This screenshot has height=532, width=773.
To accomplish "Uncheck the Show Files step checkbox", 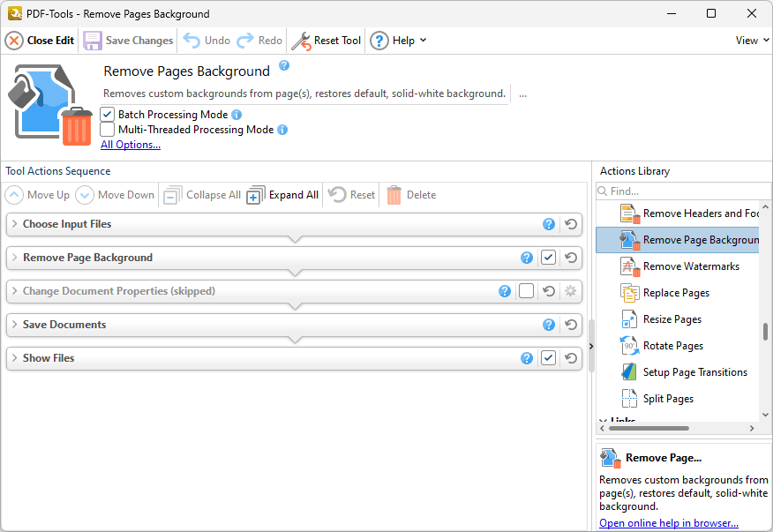I will [x=548, y=358].
